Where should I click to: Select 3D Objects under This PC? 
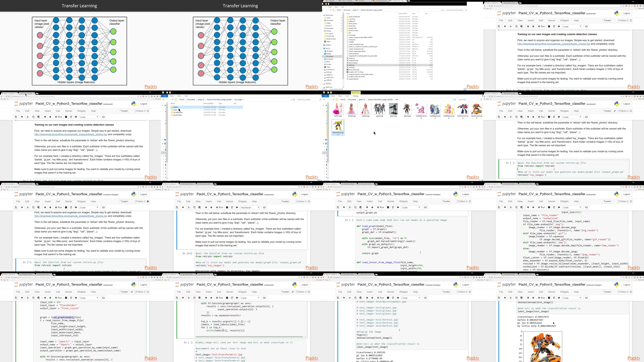point(329,51)
